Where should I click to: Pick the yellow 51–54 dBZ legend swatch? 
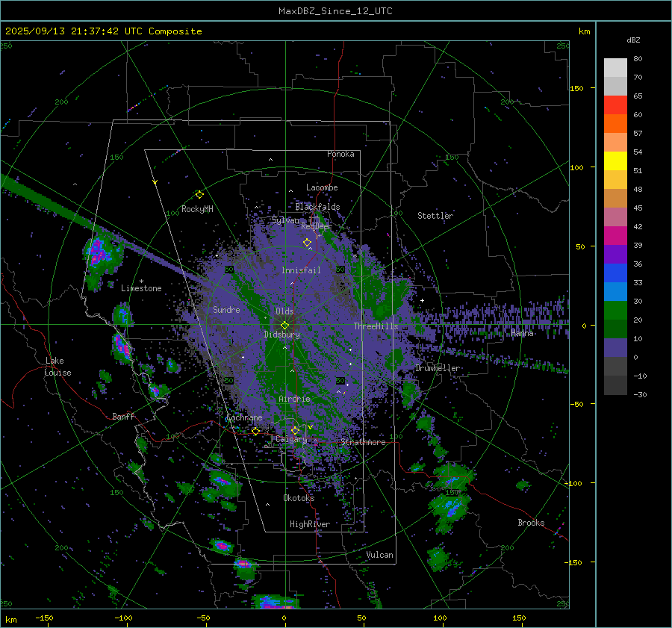[615, 161]
